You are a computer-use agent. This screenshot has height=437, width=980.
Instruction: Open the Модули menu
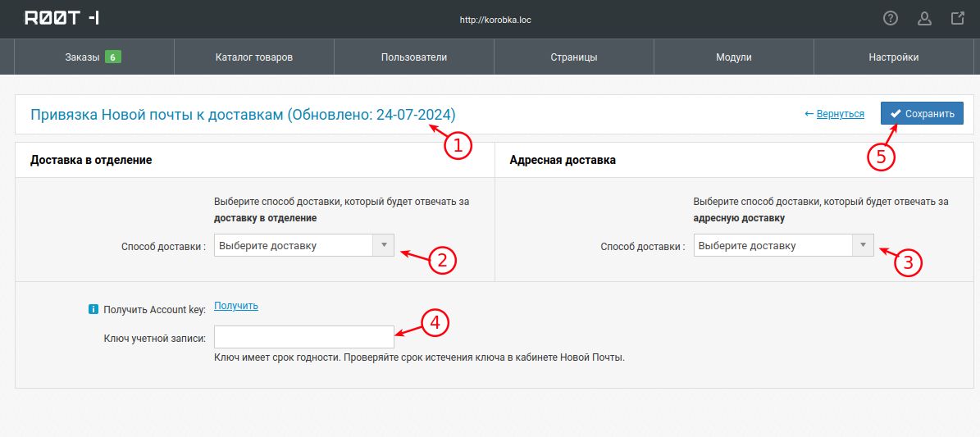point(734,57)
